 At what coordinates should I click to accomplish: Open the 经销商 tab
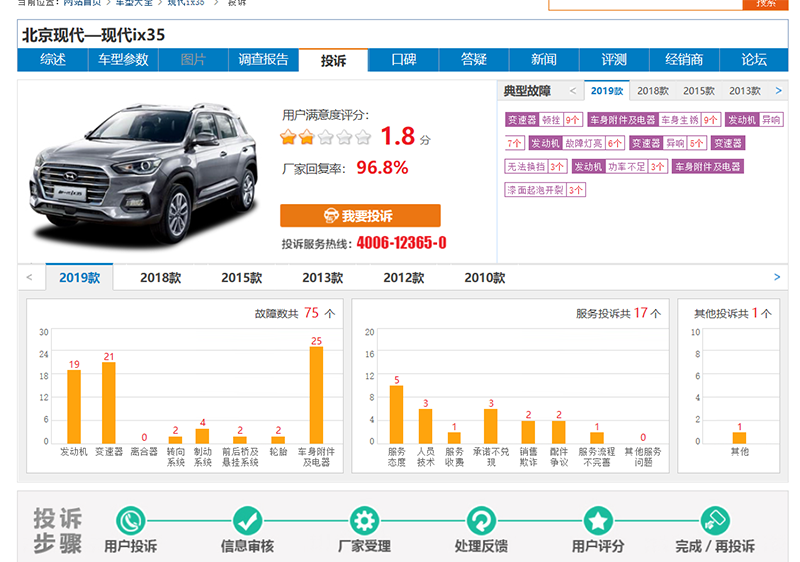(x=684, y=60)
